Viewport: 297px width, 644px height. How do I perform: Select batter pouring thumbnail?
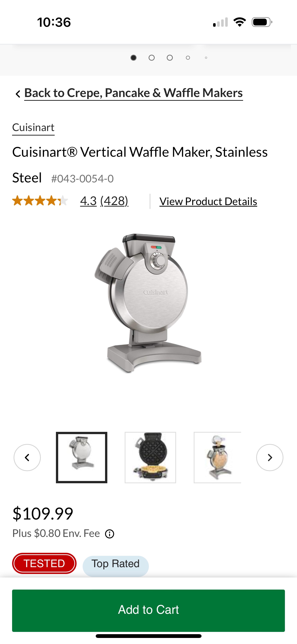(217, 457)
